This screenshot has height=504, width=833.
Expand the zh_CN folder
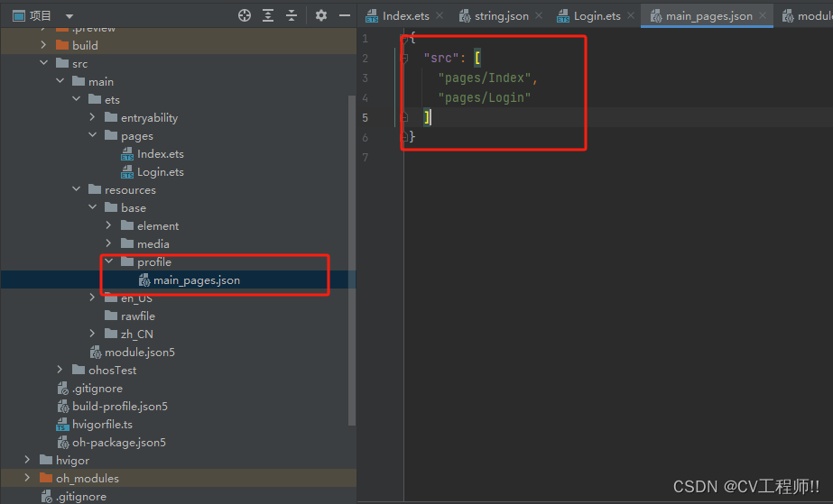point(92,334)
